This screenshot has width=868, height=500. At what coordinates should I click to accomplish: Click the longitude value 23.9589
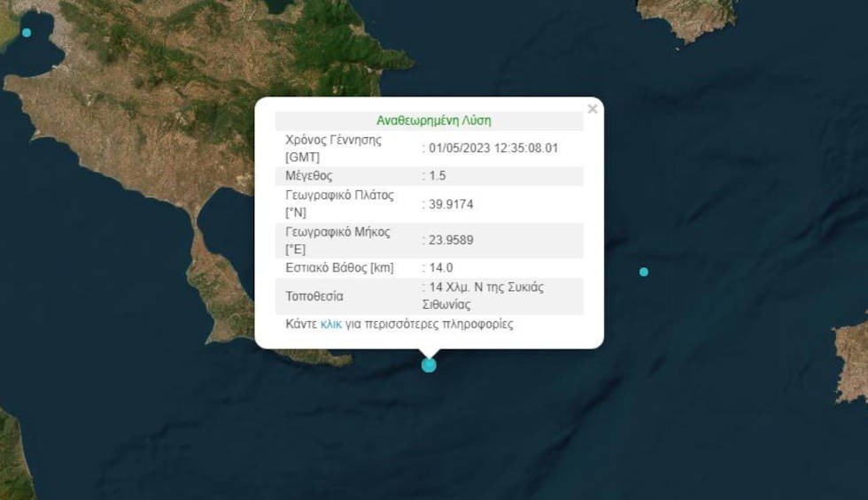451,240
